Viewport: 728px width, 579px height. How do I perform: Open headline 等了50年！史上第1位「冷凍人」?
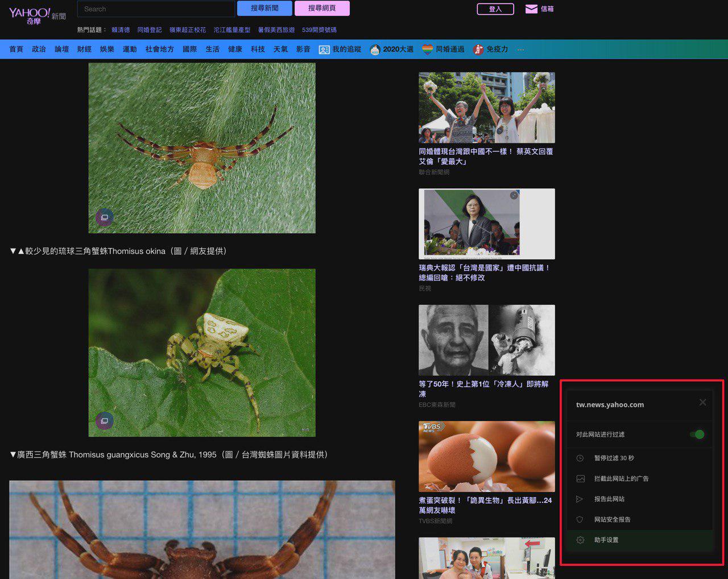[484, 389]
